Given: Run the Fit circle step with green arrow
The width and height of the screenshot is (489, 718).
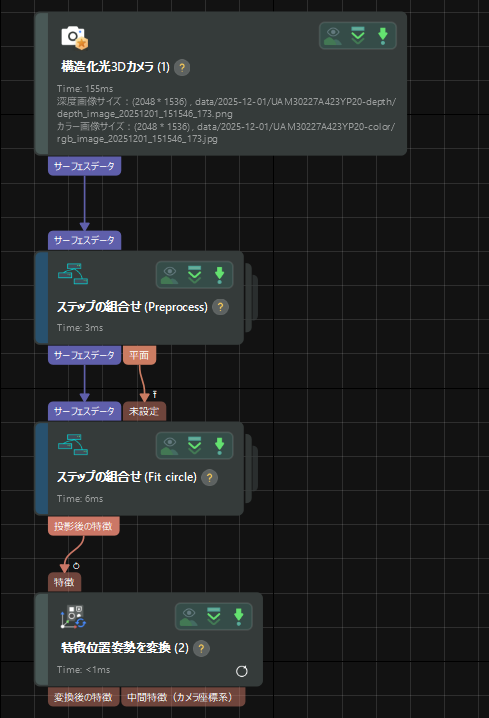Looking at the screenshot, I should (x=219, y=446).
